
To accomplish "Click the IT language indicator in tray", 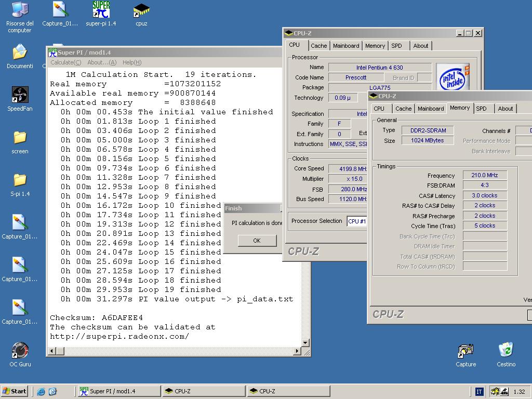I will point(478,392).
